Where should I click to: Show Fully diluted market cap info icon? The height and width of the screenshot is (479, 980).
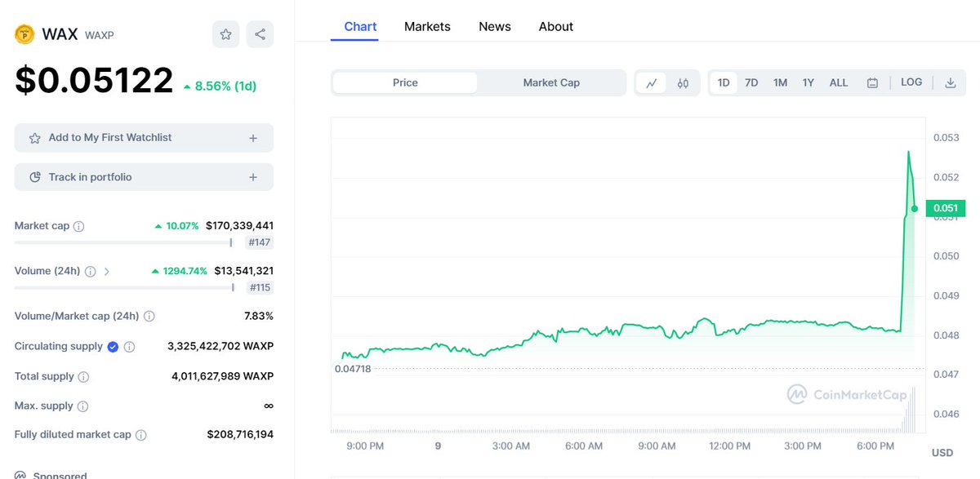[140, 435]
